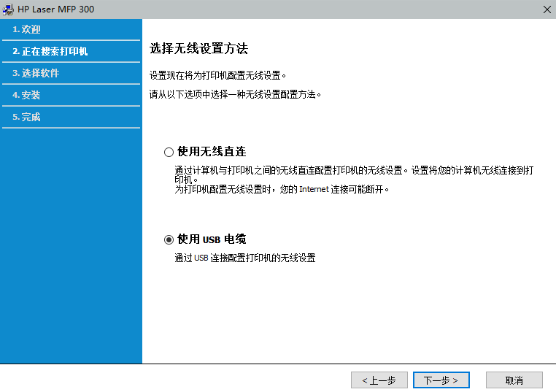The height and width of the screenshot is (392, 556).
Task: Click the heading 选择无线设置方法
Action: [198, 49]
